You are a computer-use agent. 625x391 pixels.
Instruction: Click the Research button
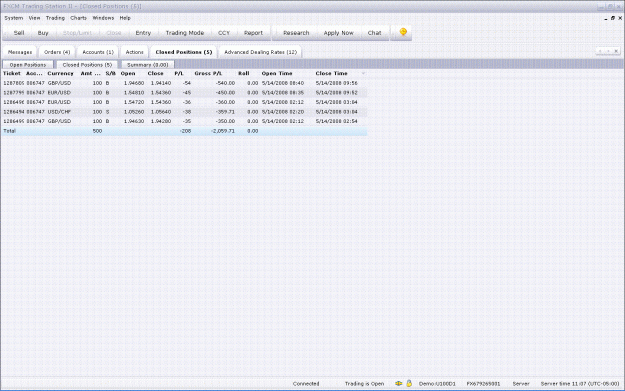point(296,33)
